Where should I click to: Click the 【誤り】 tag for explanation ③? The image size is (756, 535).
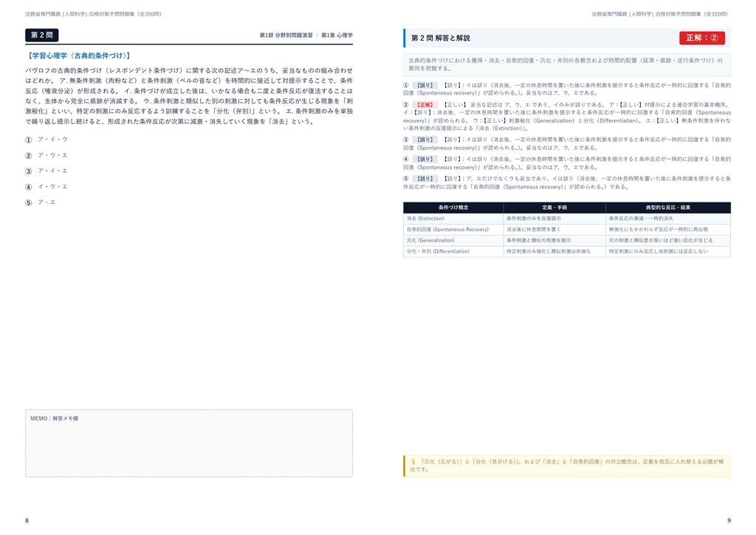[425, 140]
